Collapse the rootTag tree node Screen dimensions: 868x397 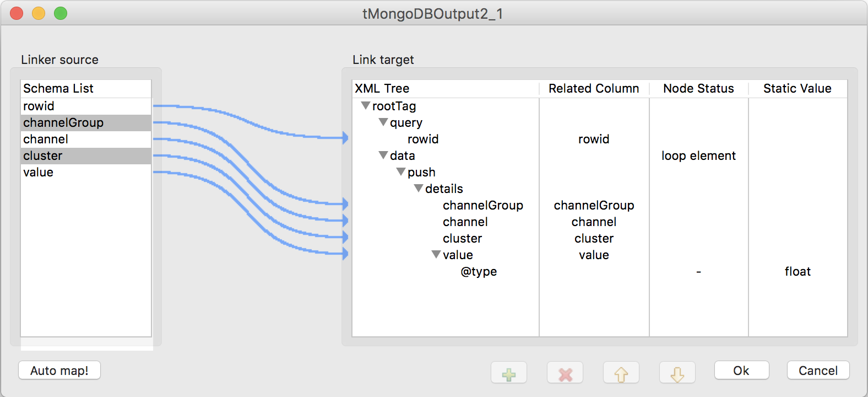(x=366, y=105)
